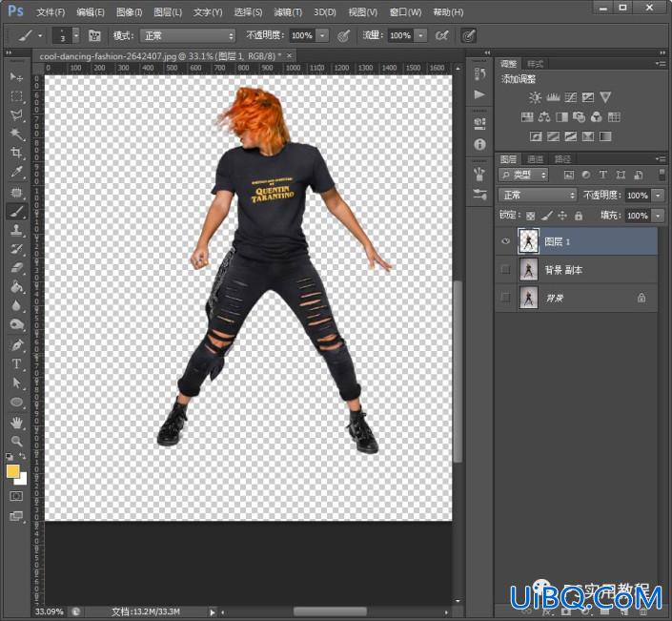Open the layer 类型 filter dropdown
This screenshot has height=621, width=672.
tap(523, 175)
